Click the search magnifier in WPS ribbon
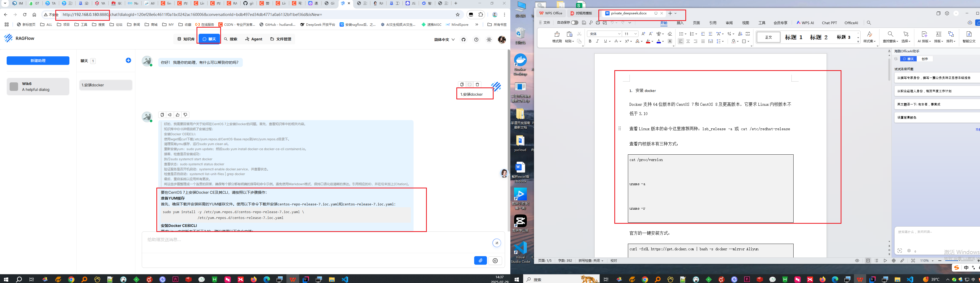Screen dimensions: 980x283 (x=869, y=23)
